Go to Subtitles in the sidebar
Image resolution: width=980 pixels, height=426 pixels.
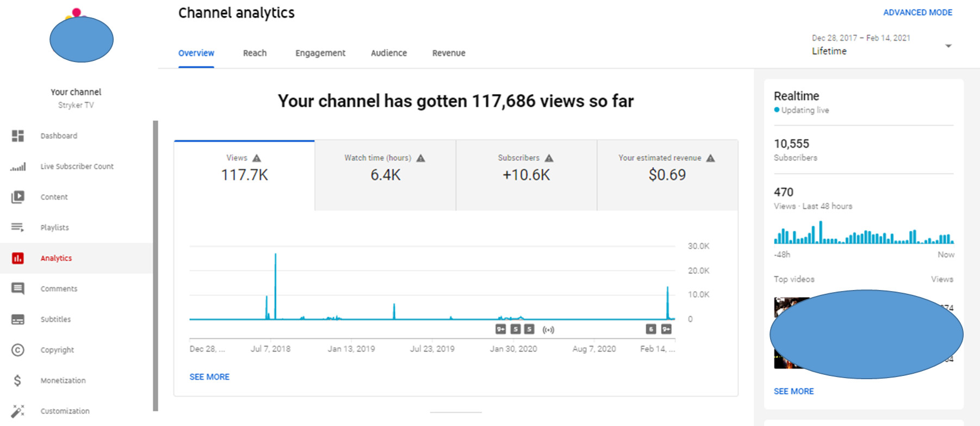(55, 319)
